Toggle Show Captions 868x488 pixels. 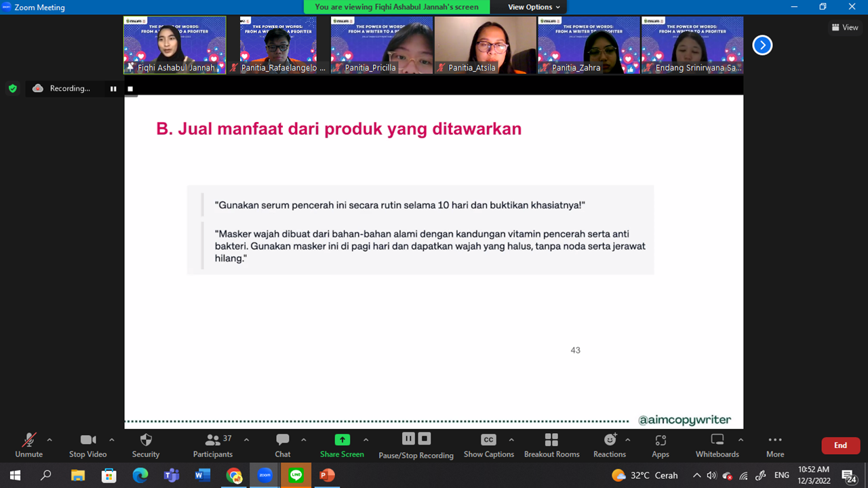pyautogui.click(x=488, y=441)
